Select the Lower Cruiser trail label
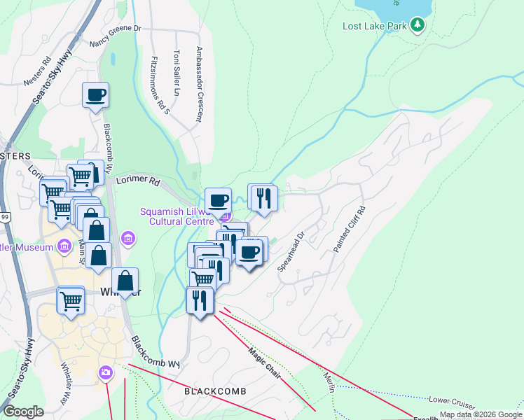This screenshot has height=420, width=524. point(452,402)
